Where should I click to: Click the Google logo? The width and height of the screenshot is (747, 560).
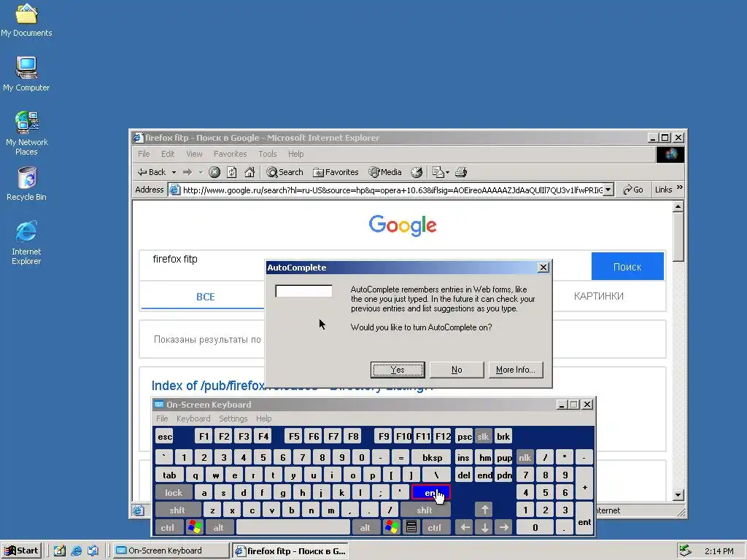pyautogui.click(x=403, y=225)
